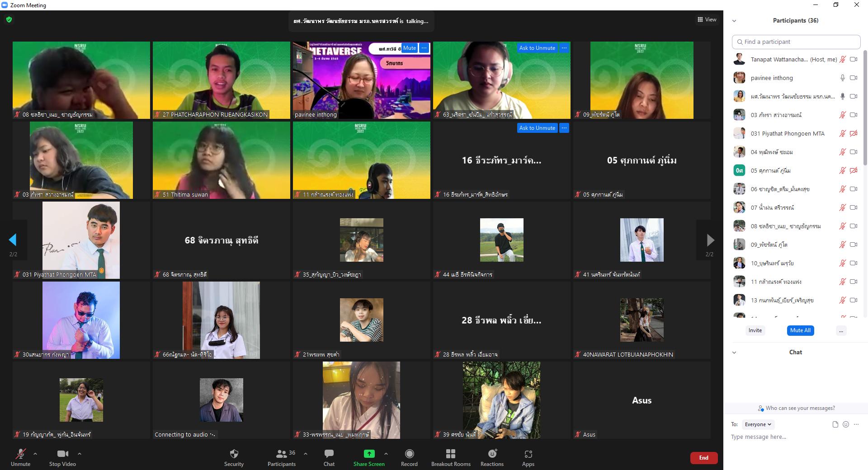868x470 pixels.
Task: Click Mute All button
Action: (x=800, y=330)
